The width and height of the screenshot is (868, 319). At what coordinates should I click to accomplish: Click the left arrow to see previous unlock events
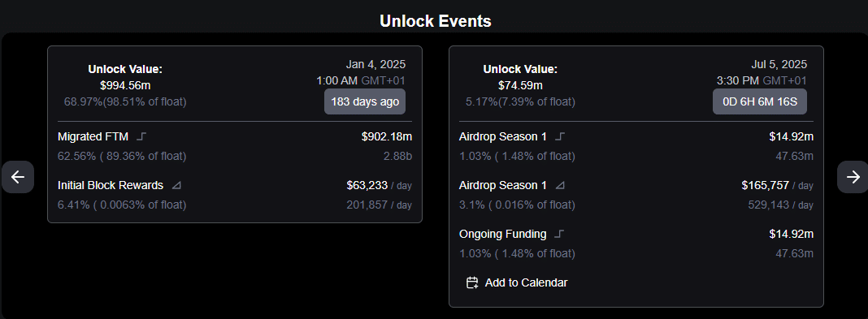[18, 177]
